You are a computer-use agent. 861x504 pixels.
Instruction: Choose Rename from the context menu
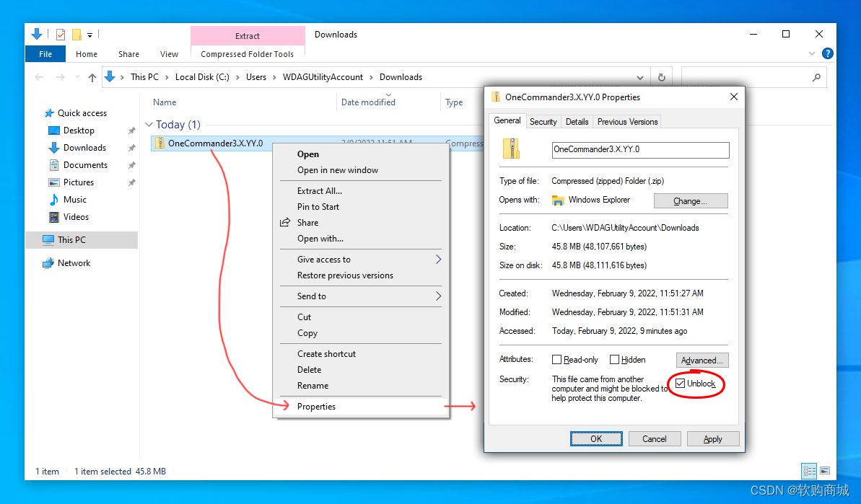tap(313, 386)
